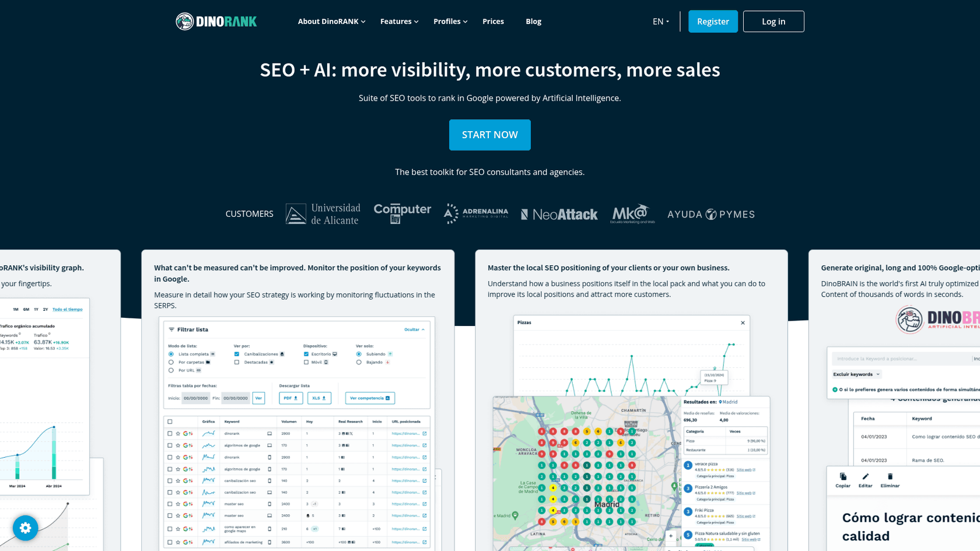Click the Inicio date input field
This screenshot has width=980, height=551.
195,398
